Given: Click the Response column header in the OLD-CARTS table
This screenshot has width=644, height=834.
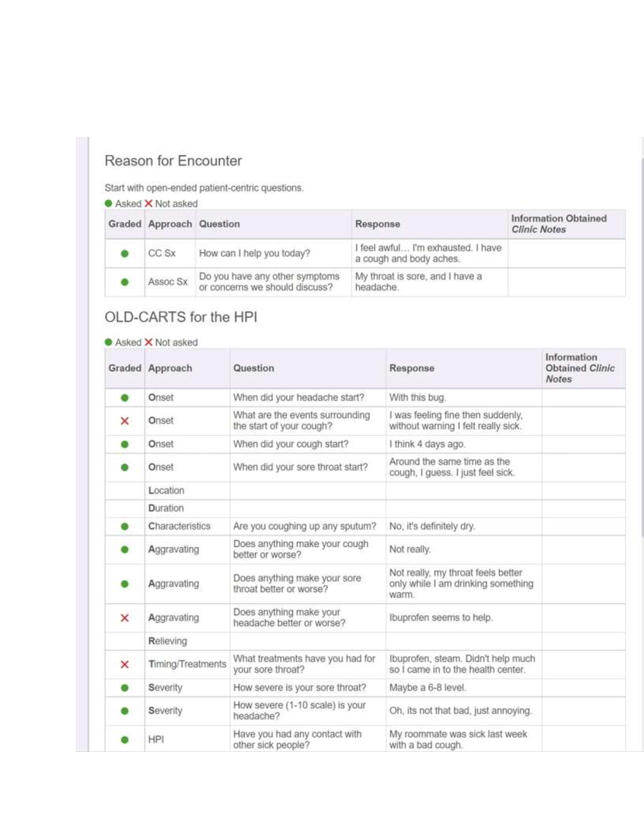Looking at the screenshot, I should 411,369.
